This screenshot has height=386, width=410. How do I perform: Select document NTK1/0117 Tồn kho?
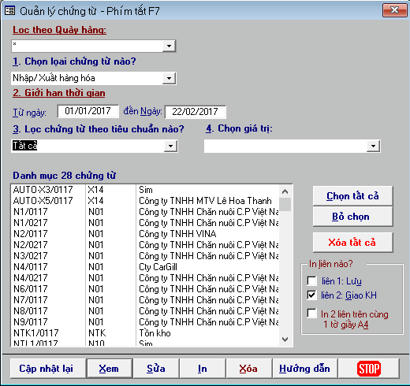tap(146, 333)
